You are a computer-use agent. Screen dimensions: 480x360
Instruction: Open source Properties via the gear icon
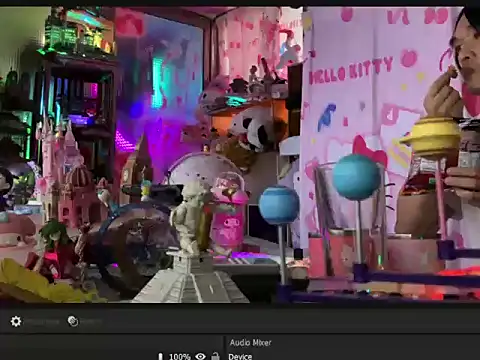coord(16,321)
